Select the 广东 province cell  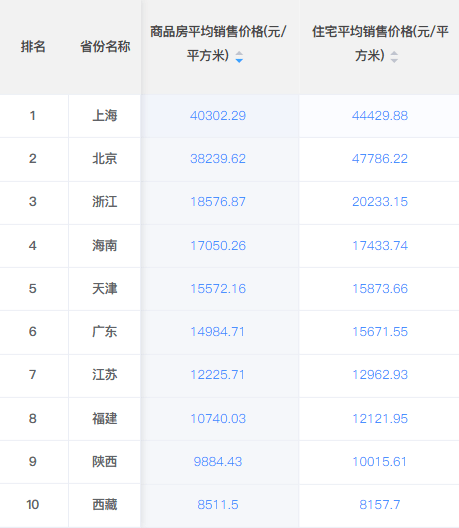click(105, 332)
